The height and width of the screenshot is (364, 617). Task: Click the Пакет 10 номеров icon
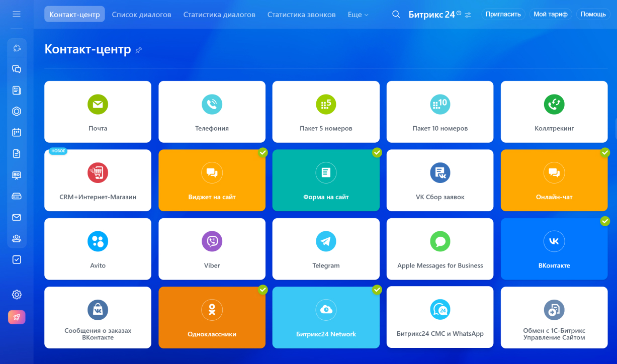point(440,105)
